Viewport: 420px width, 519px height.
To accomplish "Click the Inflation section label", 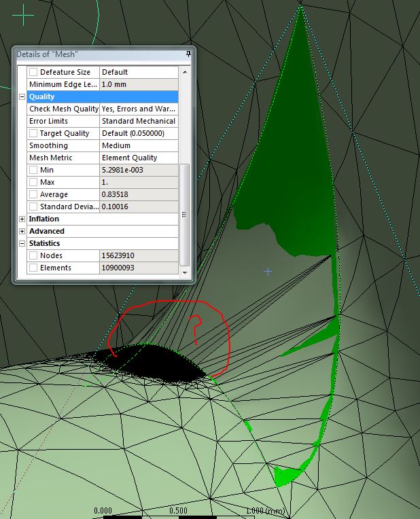I will (43, 219).
